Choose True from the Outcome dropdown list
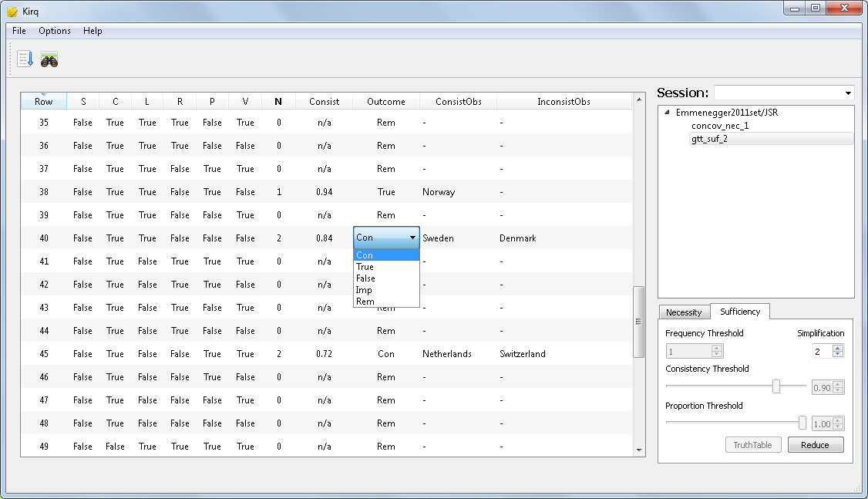This screenshot has width=868, height=499. (365, 267)
